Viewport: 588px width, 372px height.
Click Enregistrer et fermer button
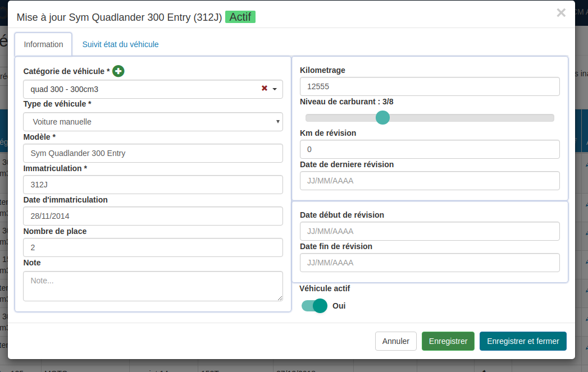(x=522, y=341)
